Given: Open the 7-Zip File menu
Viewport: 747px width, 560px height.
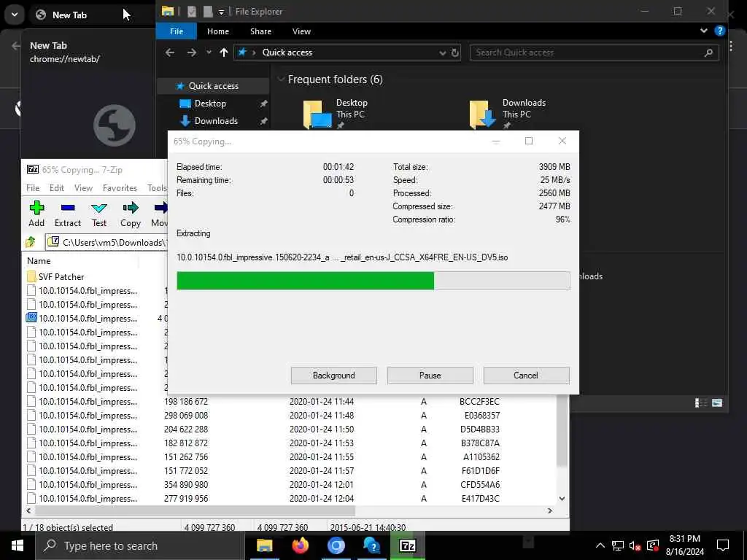Looking at the screenshot, I should (x=33, y=188).
